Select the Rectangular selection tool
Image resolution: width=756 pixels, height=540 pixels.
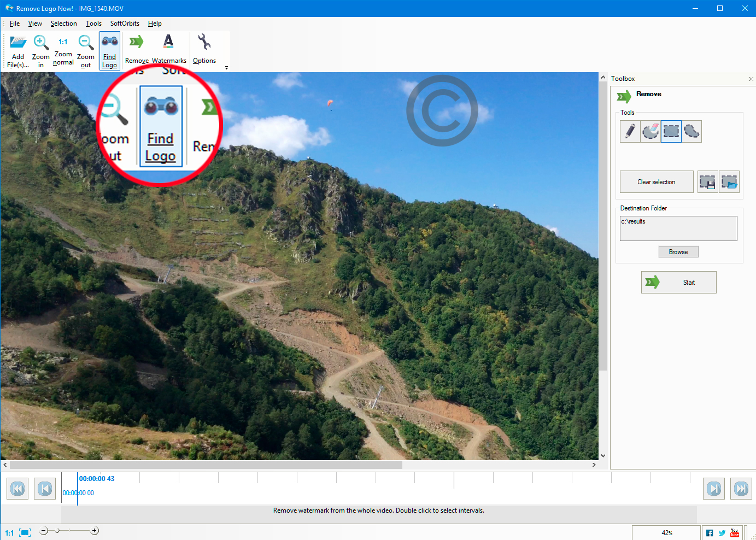[x=671, y=132]
